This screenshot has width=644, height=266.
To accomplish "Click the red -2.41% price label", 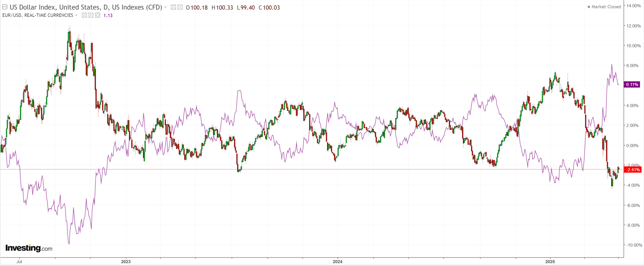I will point(633,170).
